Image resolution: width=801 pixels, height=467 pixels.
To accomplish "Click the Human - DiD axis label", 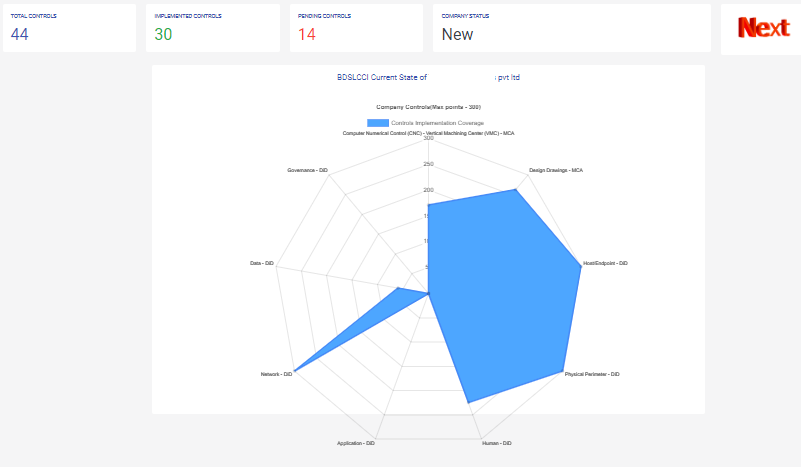I will coord(497,443).
